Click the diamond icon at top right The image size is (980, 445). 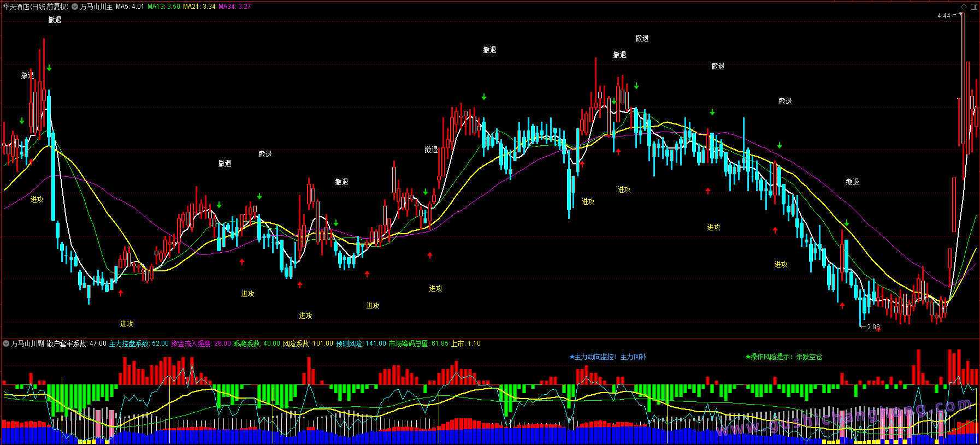point(964,7)
